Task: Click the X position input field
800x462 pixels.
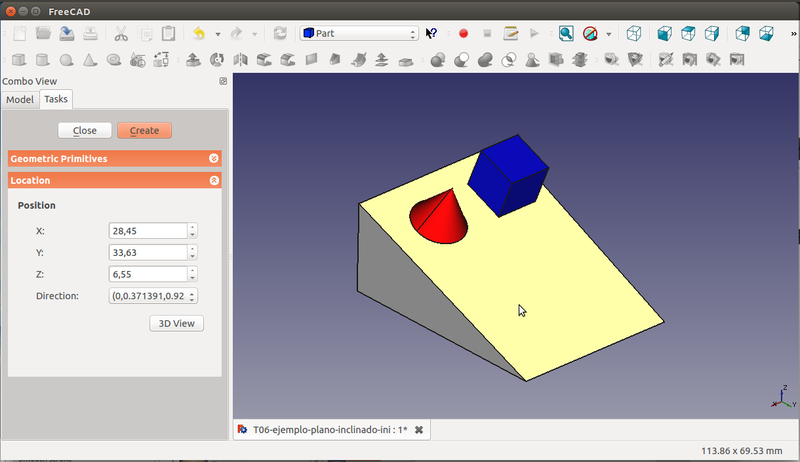Action: click(x=147, y=231)
